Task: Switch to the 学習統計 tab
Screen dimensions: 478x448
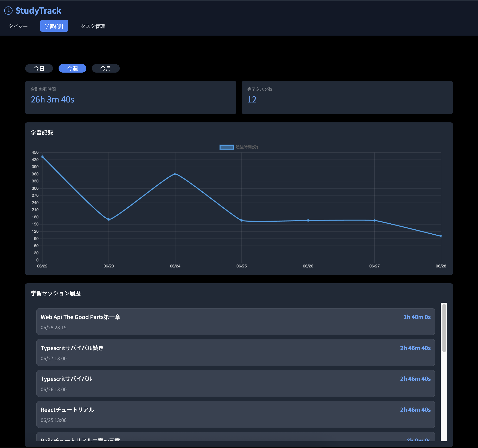Action: 54,26
